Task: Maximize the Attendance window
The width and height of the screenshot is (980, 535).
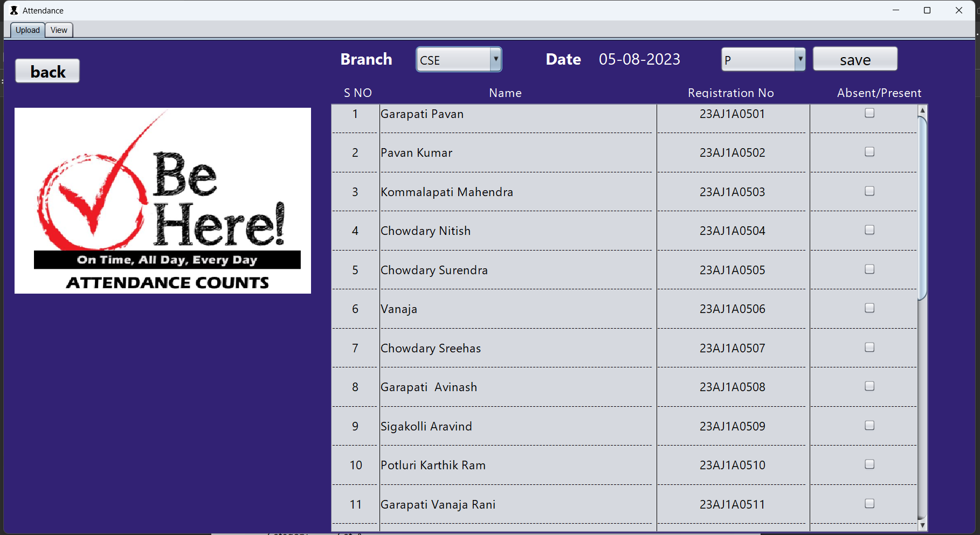Action: 927,10
